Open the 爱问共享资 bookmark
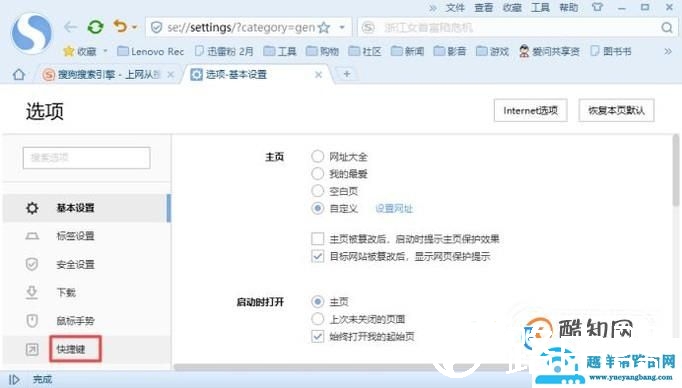Viewport: 682px width, 388px height. (549, 51)
